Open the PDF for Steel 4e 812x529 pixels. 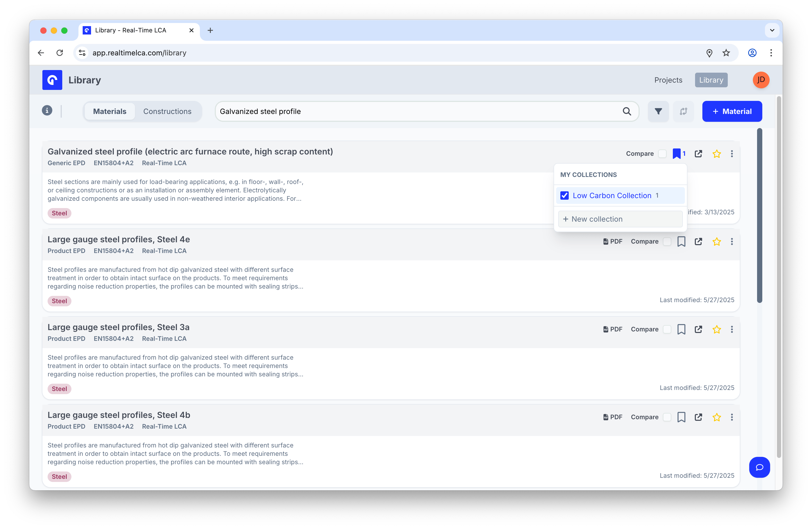(x=613, y=242)
